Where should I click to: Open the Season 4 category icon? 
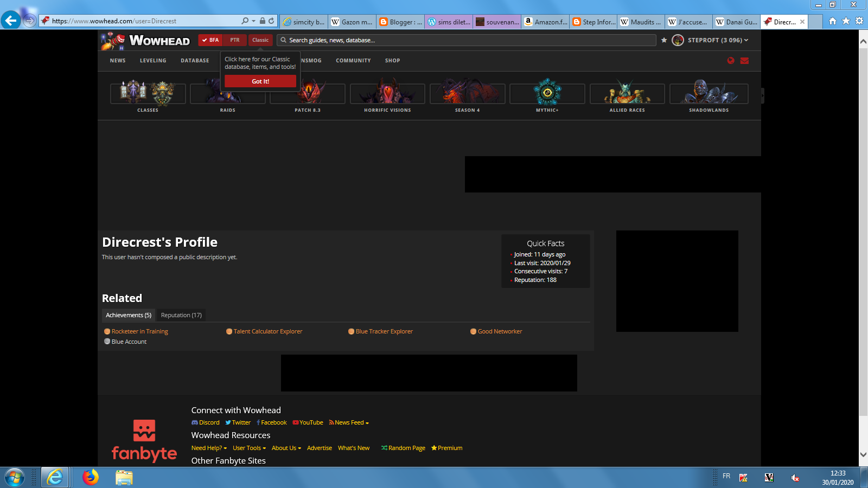467,93
